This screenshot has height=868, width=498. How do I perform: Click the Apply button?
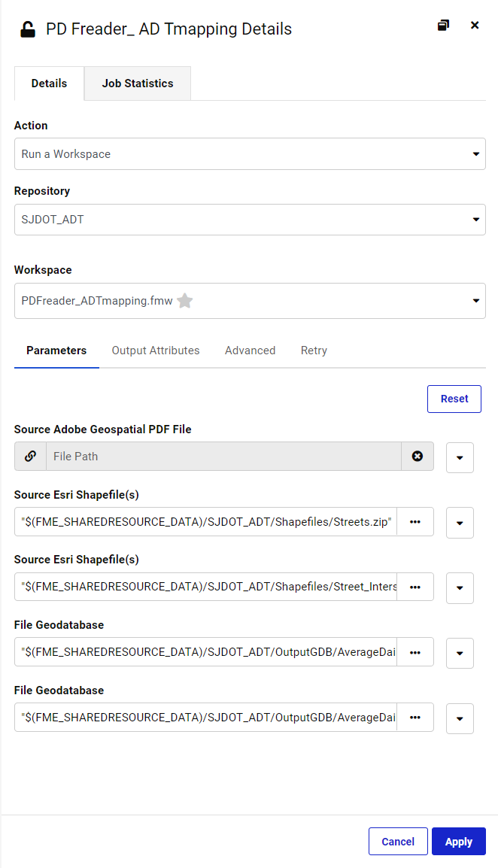point(459,842)
